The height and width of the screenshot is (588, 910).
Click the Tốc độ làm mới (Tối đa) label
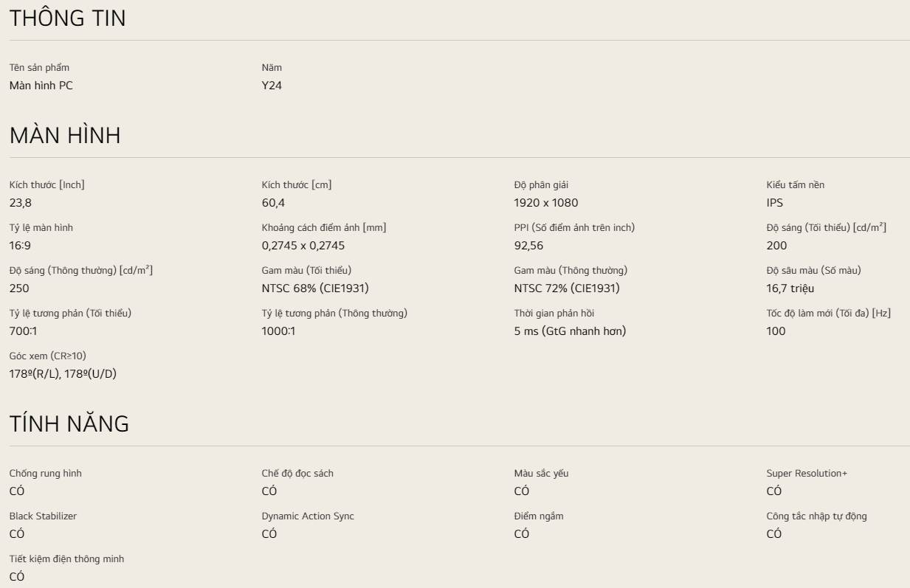pos(828,313)
